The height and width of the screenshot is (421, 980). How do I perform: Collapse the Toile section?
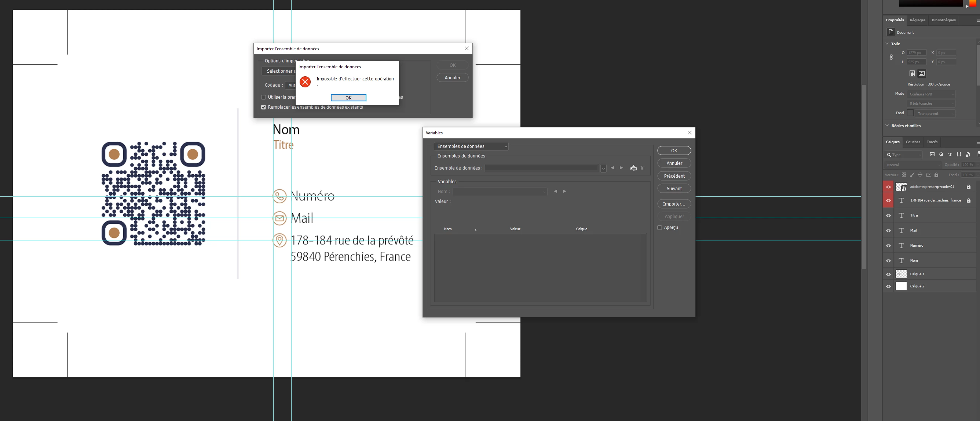pos(887,44)
